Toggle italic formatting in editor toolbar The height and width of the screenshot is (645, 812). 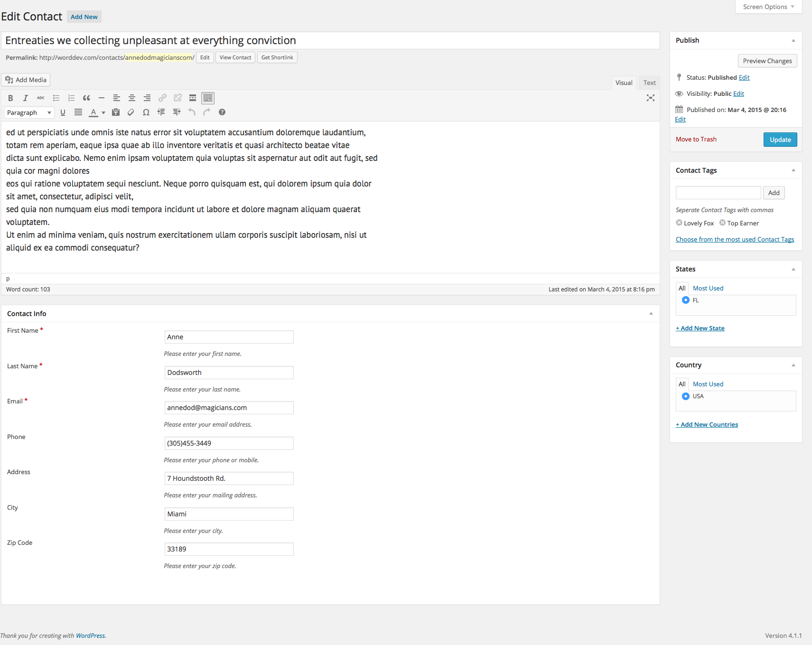pos(26,98)
